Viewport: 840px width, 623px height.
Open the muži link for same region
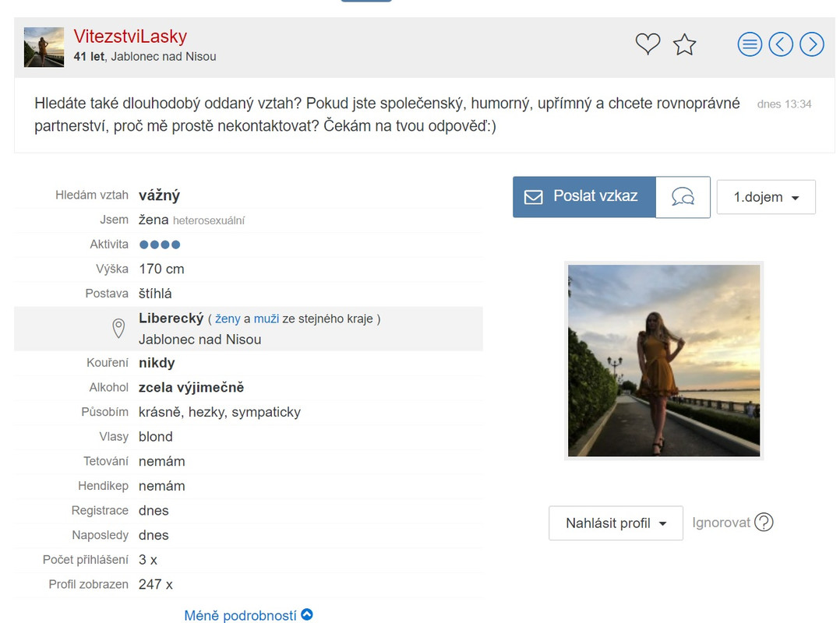266,319
